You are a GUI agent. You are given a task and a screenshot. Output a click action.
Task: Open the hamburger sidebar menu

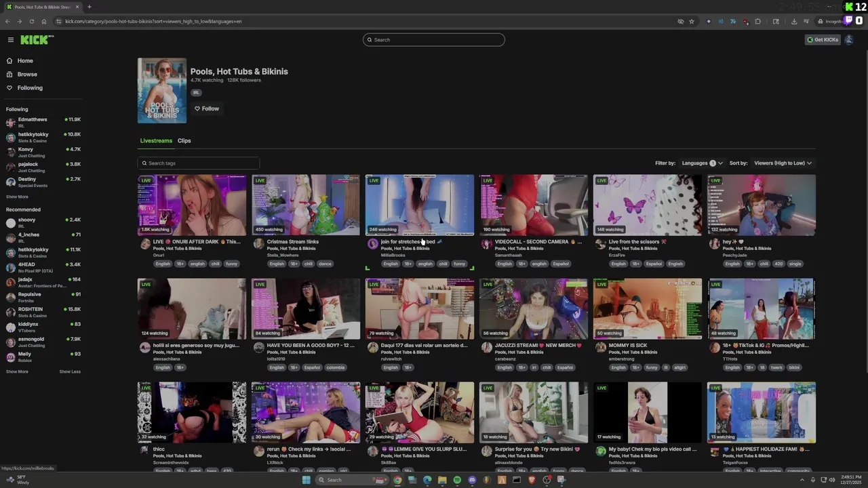pos(10,40)
